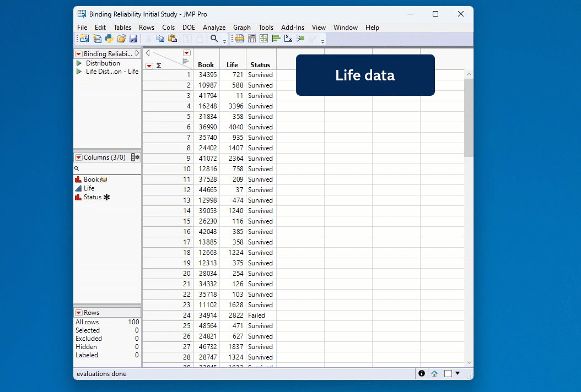Open the Graph menu

coord(241,28)
